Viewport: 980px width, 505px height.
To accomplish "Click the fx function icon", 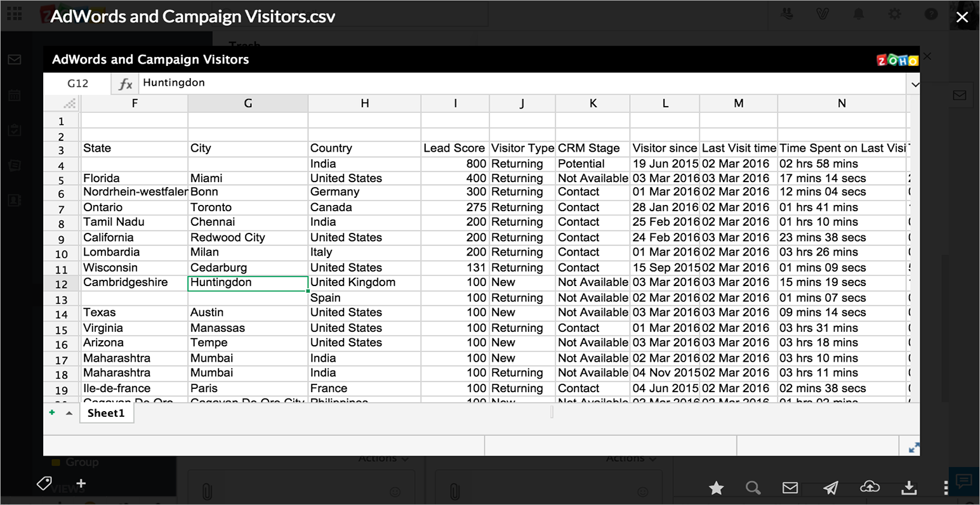I will (x=126, y=83).
